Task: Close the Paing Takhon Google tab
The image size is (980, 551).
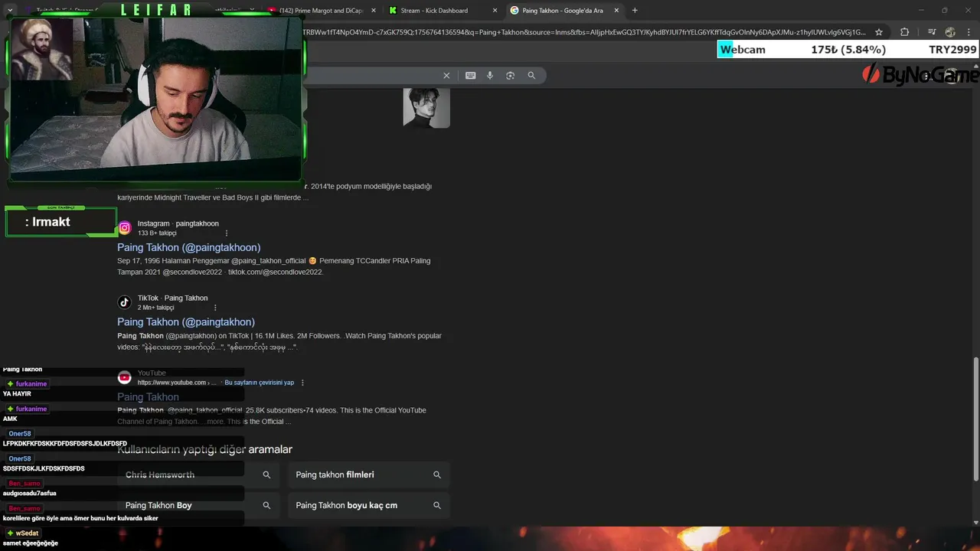Action: (616, 11)
